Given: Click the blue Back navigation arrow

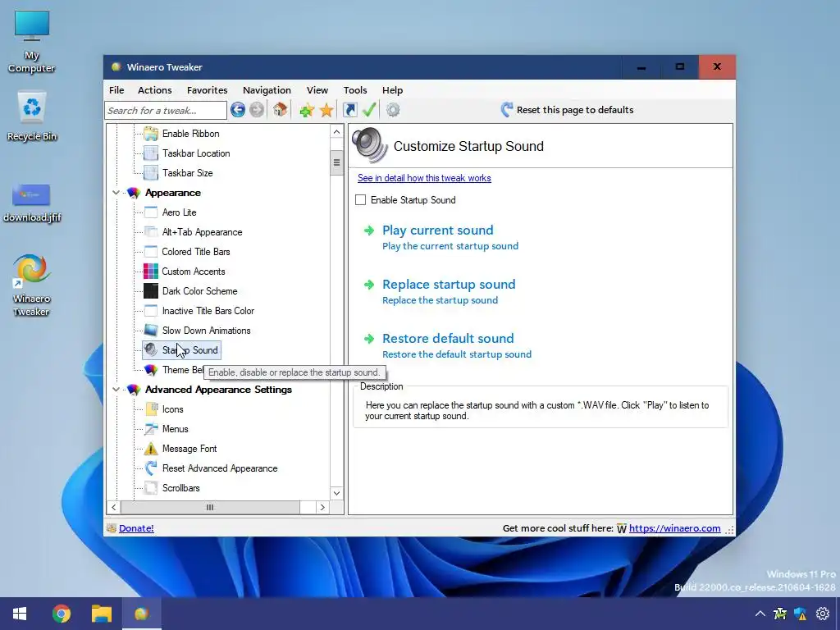Looking at the screenshot, I should [x=238, y=110].
